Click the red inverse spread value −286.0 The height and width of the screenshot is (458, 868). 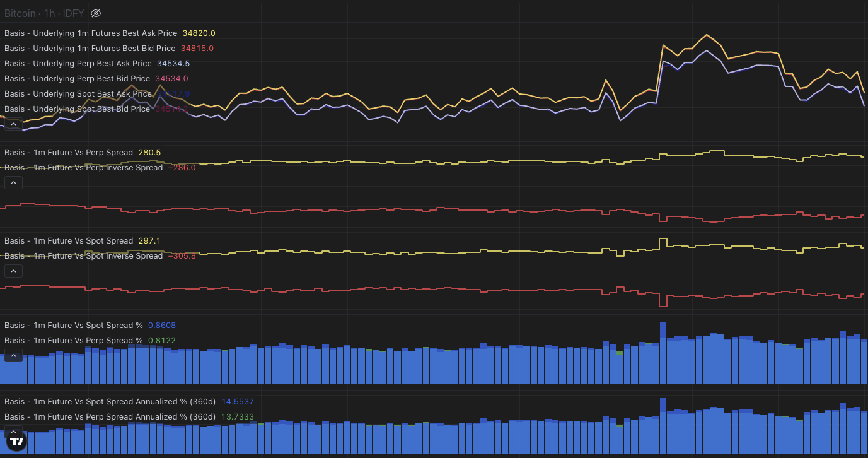click(182, 167)
